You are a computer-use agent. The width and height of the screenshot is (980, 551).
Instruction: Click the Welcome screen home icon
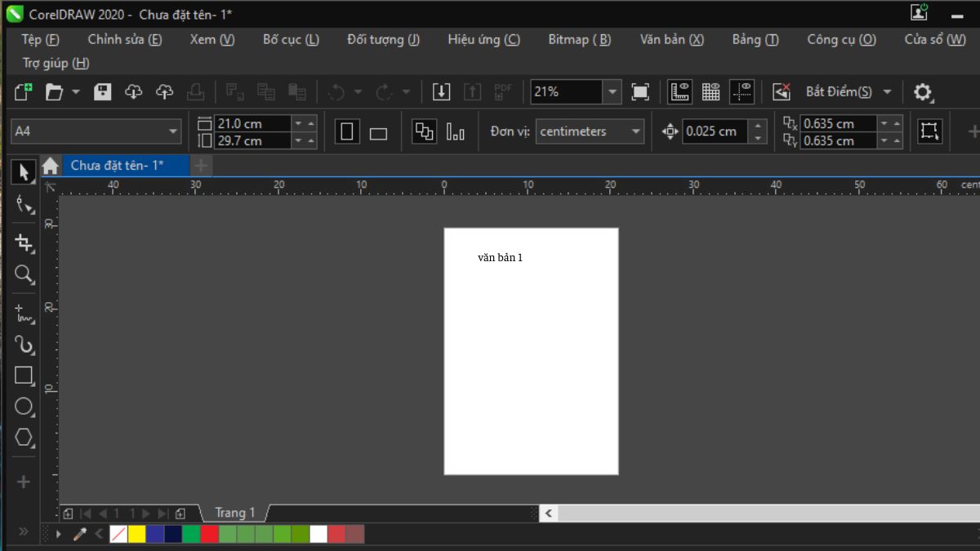point(50,166)
